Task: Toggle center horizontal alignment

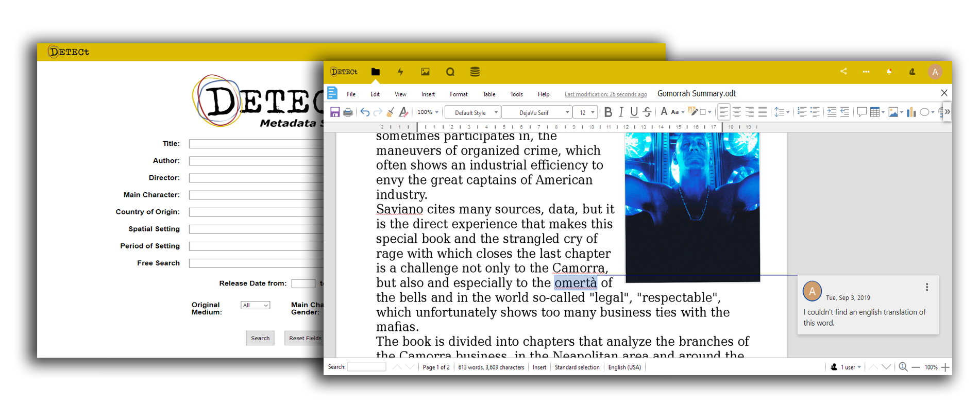Action: coord(737,112)
